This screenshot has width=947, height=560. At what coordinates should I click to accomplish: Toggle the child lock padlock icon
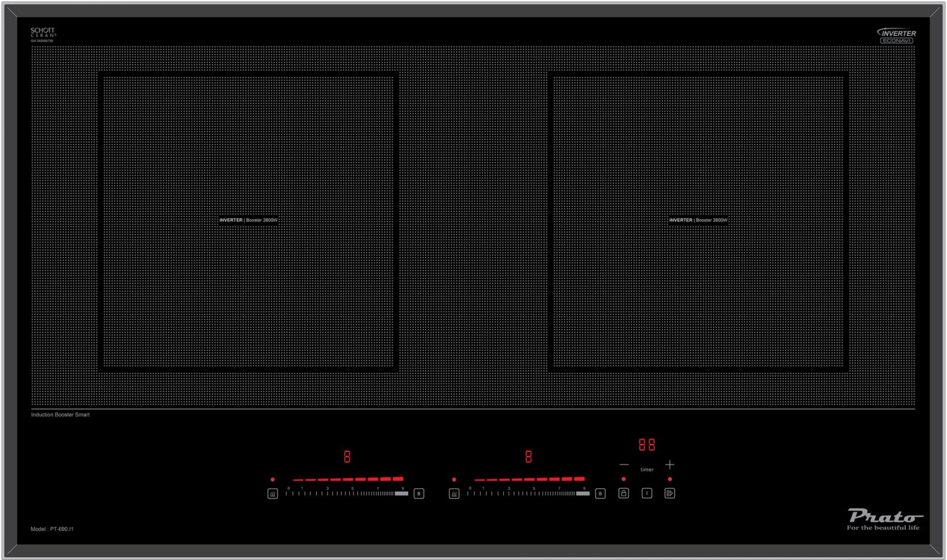tap(623, 493)
